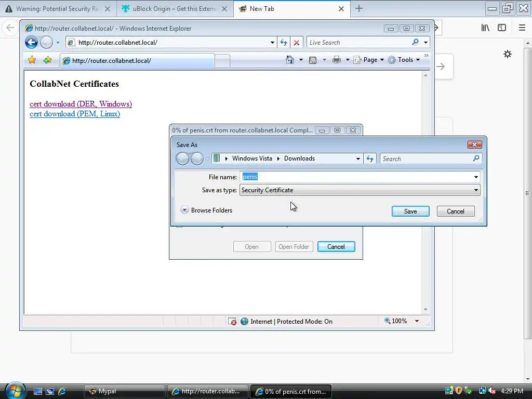
Task: Open the Tools menu
Action: click(x=404, y=60)
